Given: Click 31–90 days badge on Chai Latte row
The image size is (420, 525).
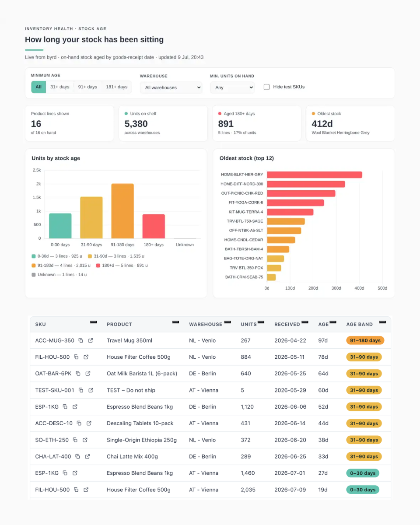Looking at the screenshot, I should point(364,457).
